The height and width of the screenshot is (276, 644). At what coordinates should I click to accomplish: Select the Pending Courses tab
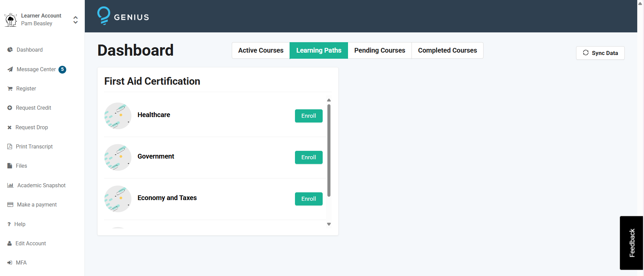(379, 51)
